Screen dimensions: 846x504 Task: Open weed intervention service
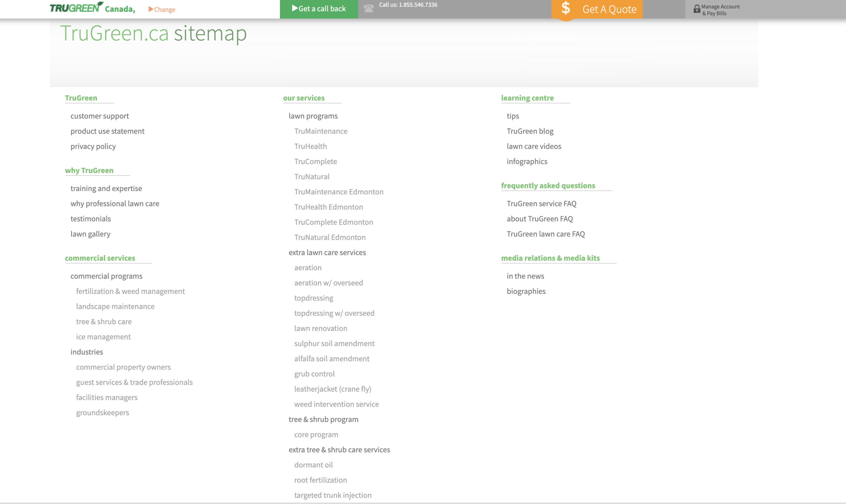coord(336,404)
